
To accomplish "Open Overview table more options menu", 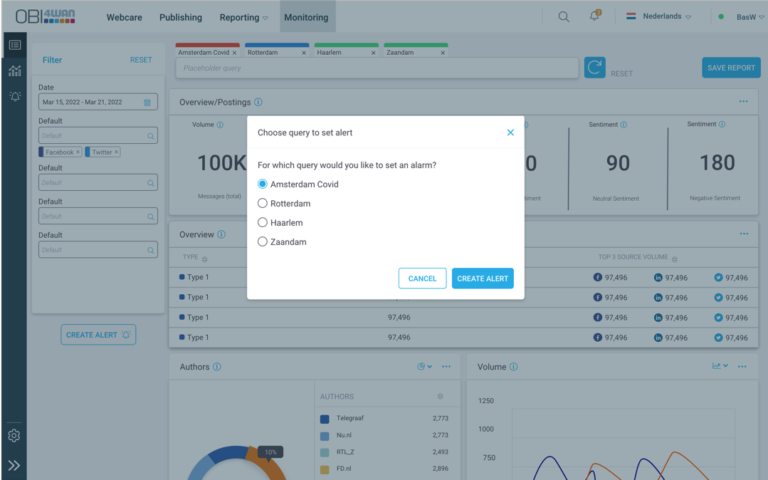I will (x=744, y=234).
